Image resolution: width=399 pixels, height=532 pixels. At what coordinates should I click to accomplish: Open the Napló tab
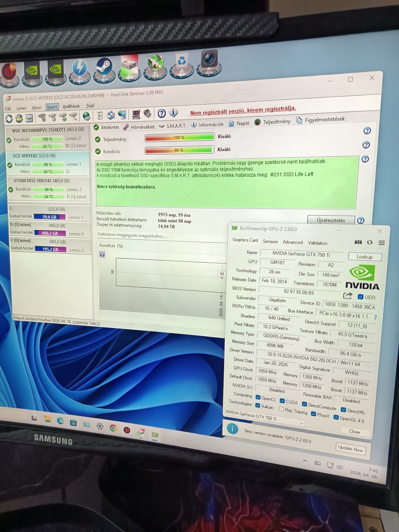coord(239,123)
